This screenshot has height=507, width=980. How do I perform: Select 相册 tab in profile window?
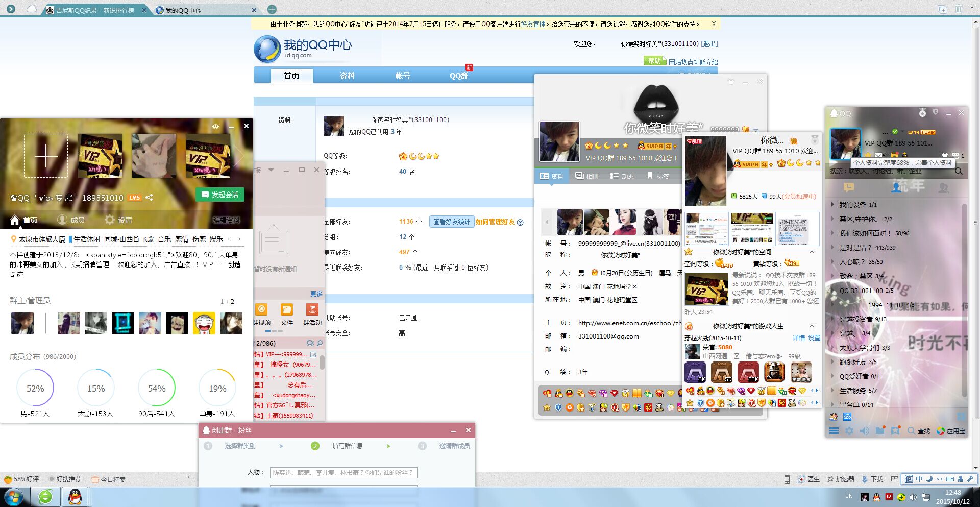(x=587, y=176)
